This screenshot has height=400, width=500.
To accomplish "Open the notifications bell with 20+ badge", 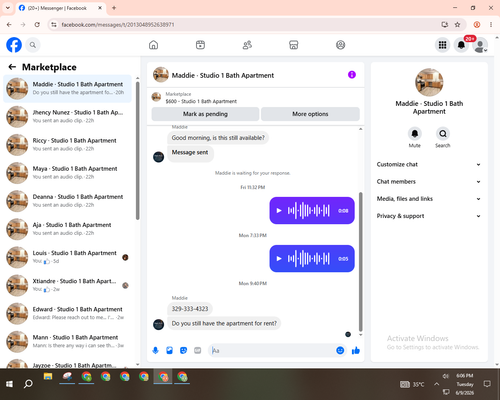I will [x=461, y=45].
